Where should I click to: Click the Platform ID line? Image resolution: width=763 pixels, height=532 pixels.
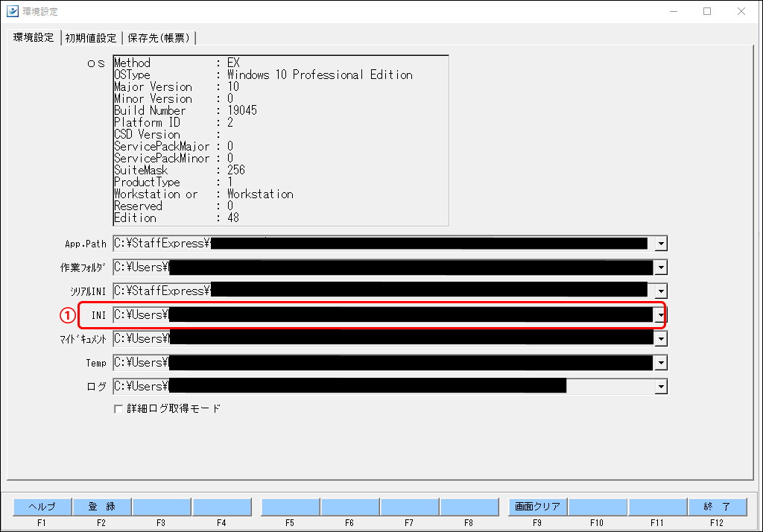click(x=174, y=122)
